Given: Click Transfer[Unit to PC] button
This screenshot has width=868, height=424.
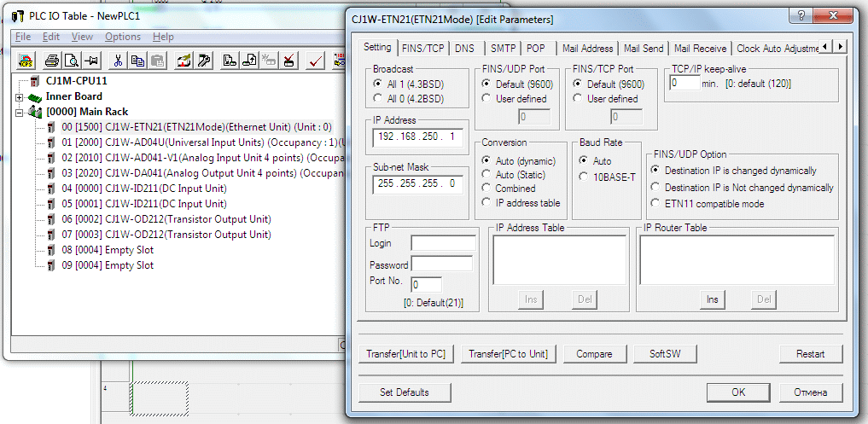Looking at the screenshot, I should (405, 354).
